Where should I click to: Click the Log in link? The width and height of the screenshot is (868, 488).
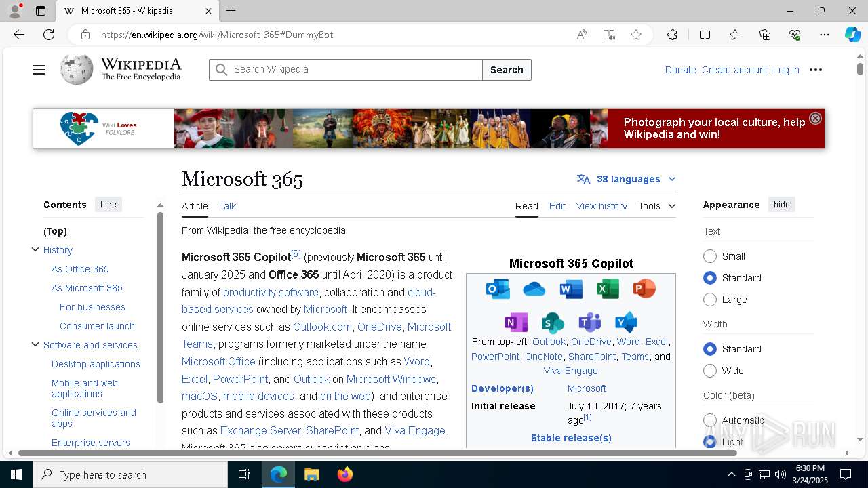[786, 70]
